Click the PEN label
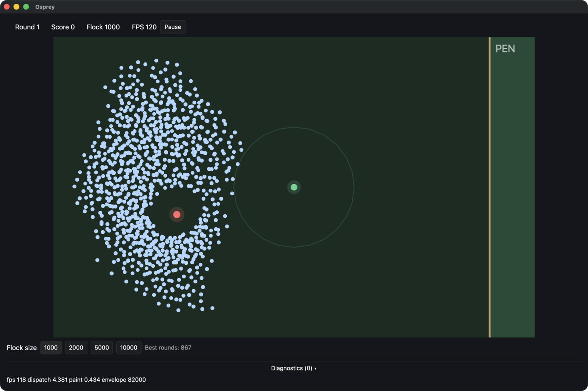This screenshot has width=588, height=391. point(505,49)
